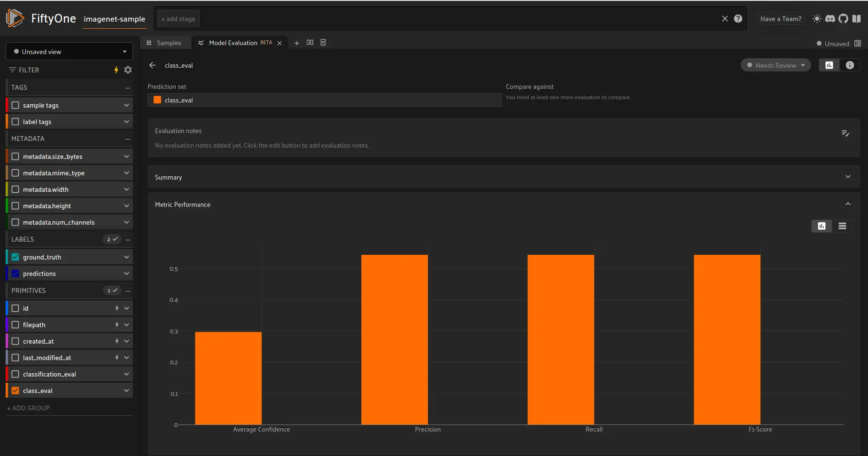
Task: Split panels vertically icon
Action: tap(323, 42)
